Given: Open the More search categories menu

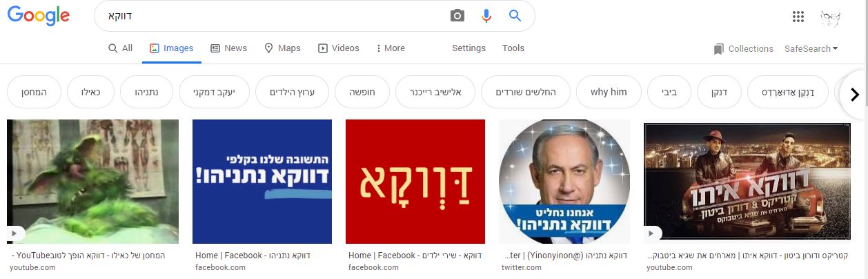Looking at the screenshot, I should coord(391,48).
